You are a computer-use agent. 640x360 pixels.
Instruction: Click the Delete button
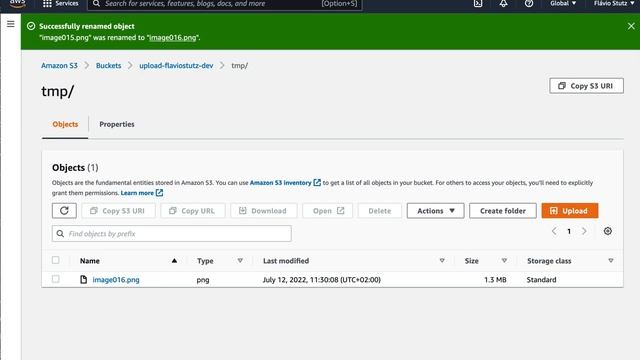[x=380, y=211]
